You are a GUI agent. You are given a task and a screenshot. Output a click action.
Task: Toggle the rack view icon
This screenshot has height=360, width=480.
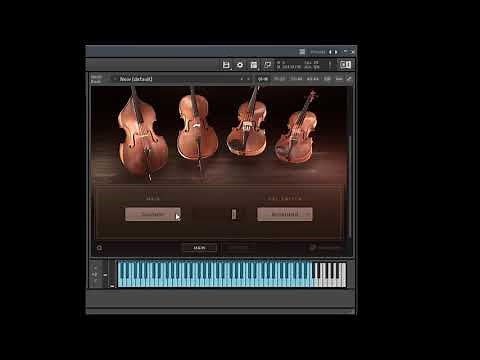point(254,65)
